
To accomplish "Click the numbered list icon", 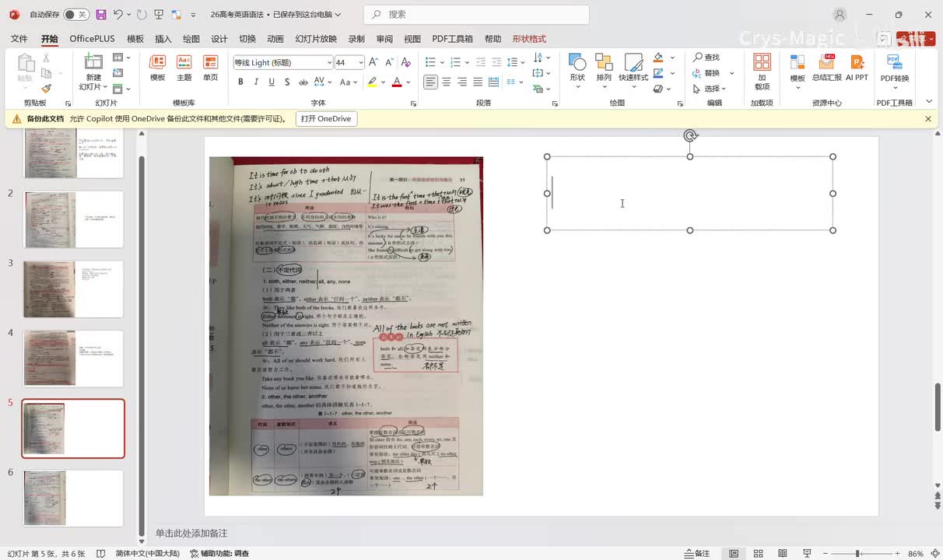I will point(454,62).
